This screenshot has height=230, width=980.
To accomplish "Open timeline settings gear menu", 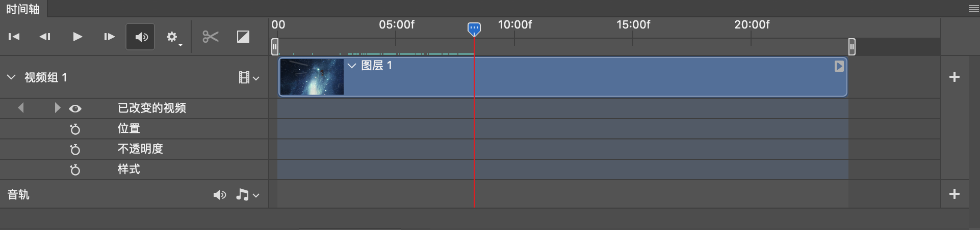I will pos(172,37).
